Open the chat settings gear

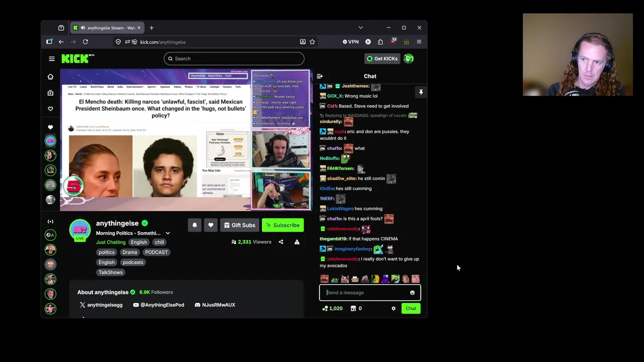tap(393, 309)
